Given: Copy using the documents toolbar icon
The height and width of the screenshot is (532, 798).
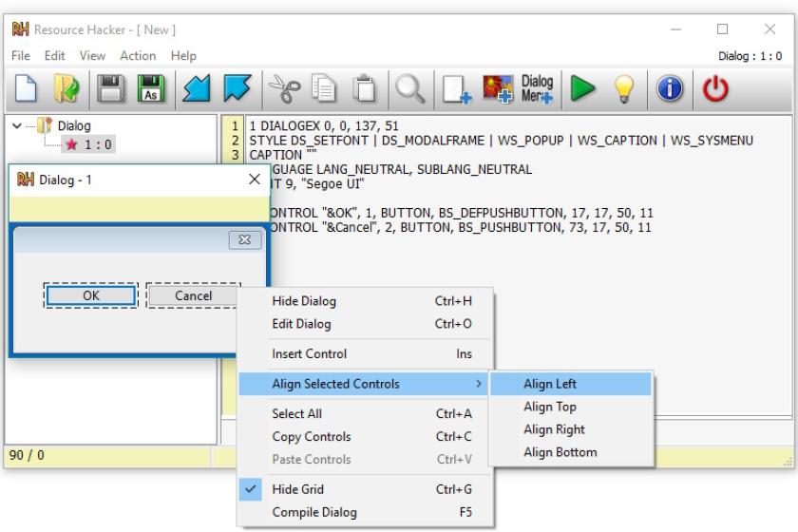Looking at the screenshot, I should point(324,88).
